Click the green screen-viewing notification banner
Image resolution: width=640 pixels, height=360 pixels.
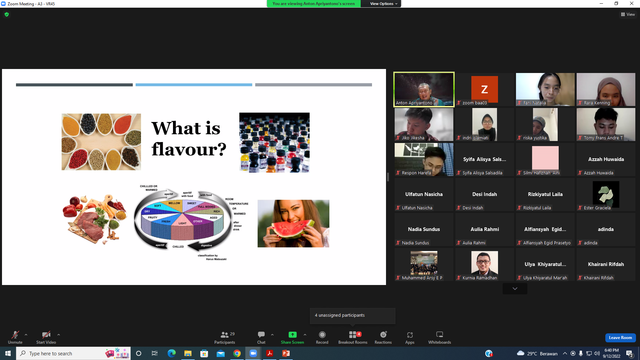click(314, 4)
